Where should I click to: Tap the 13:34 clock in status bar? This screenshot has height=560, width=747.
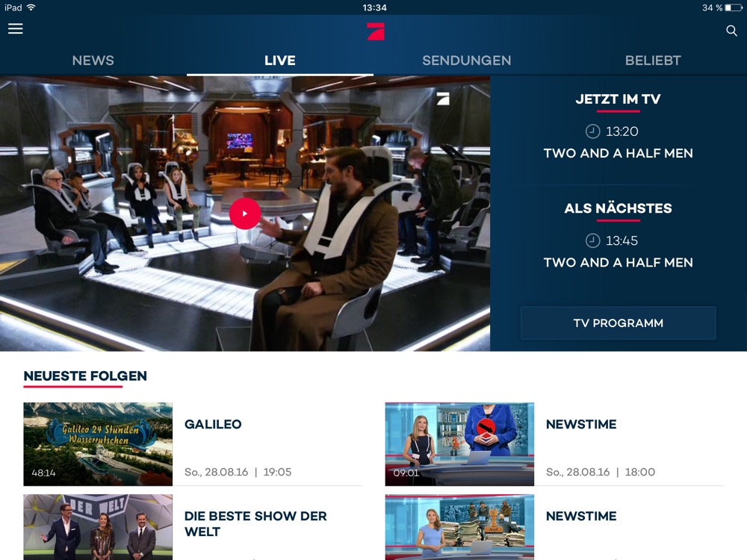[374, 7]
